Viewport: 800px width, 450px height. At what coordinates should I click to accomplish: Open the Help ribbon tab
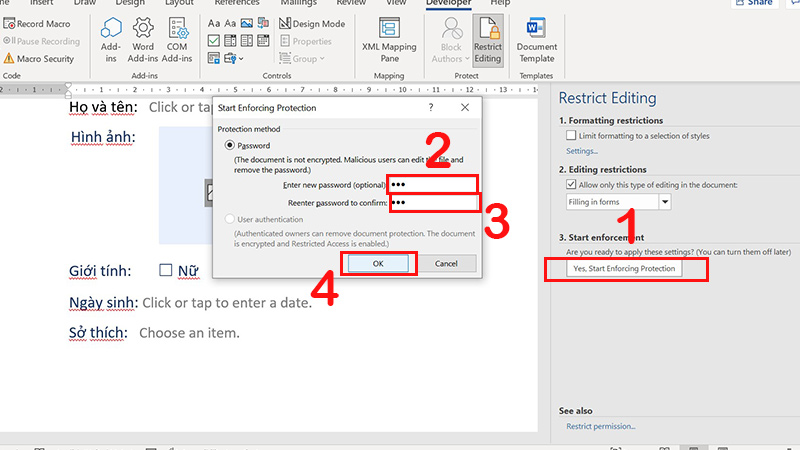point(500,3)
